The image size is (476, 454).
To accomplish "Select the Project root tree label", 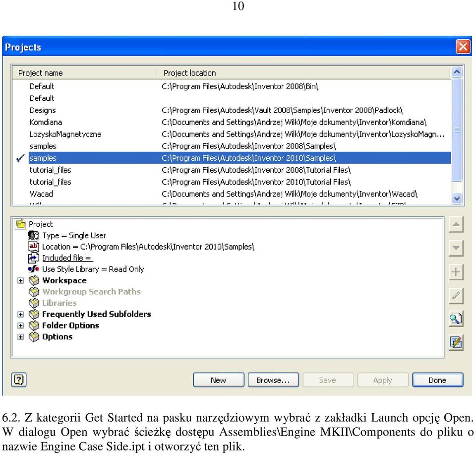I will click(41, 224).
